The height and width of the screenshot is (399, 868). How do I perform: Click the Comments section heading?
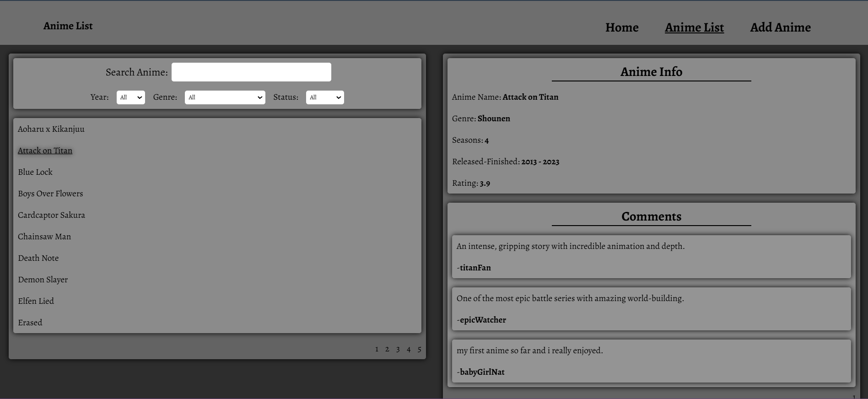651,216
